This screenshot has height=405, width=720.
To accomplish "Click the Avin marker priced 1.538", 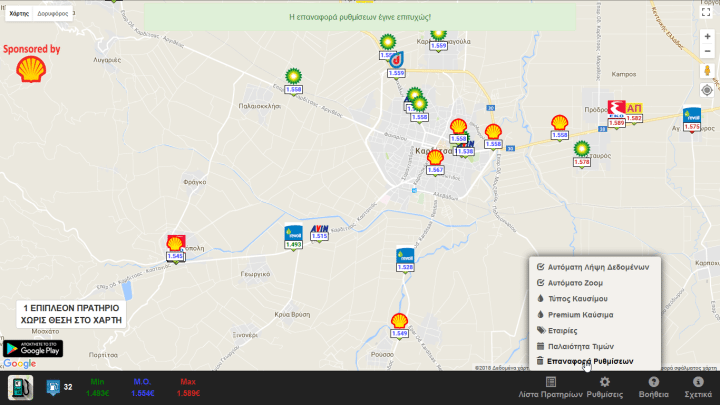I will (466, 149).
